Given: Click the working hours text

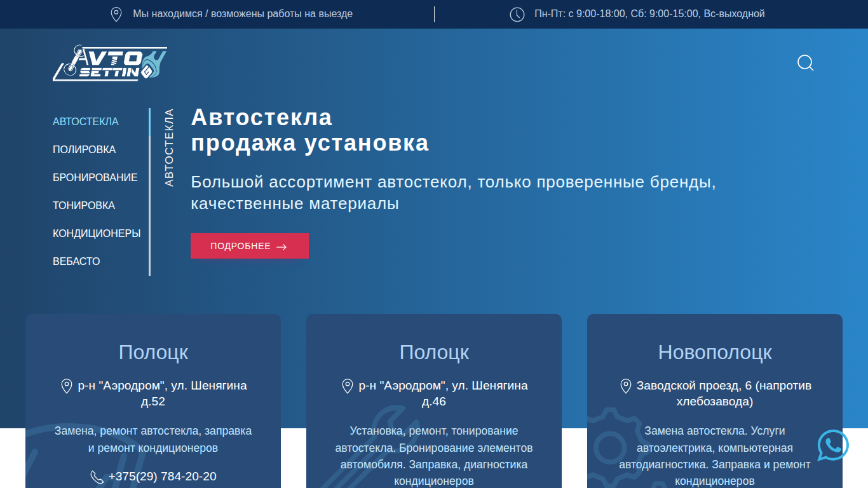Looking at the screenshot, I should tap(650, 14).
